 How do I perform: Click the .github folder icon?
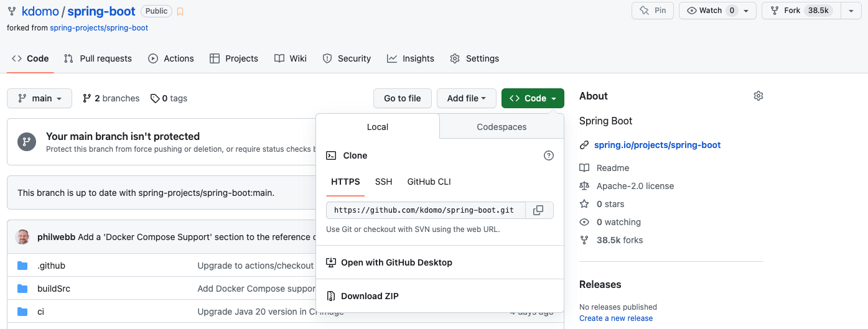coord(22,266)
